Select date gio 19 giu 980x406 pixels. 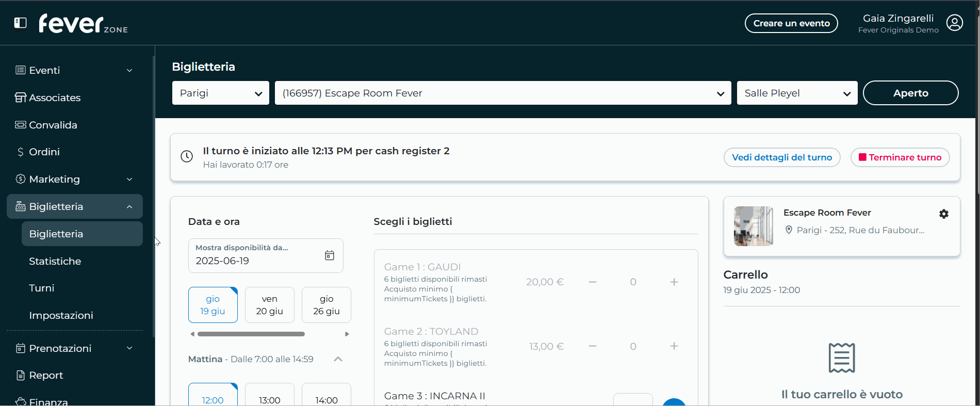coord(213,305)
